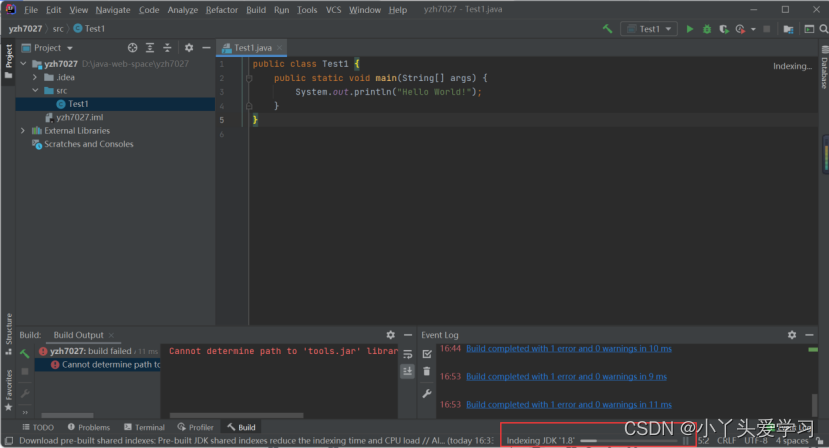This screenshot has width=829, height=448.
Task: Click the Debug bug icon
Action: pos(706,29)
